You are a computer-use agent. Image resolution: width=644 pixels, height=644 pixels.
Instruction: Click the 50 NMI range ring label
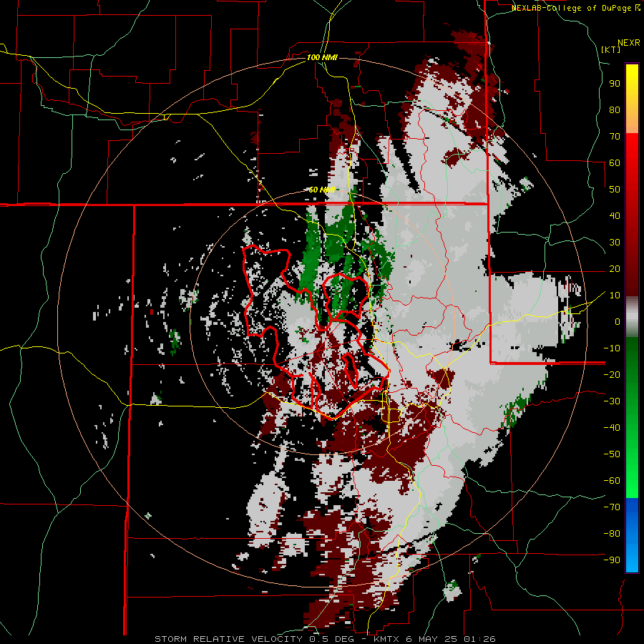click(x=322, y=190)
